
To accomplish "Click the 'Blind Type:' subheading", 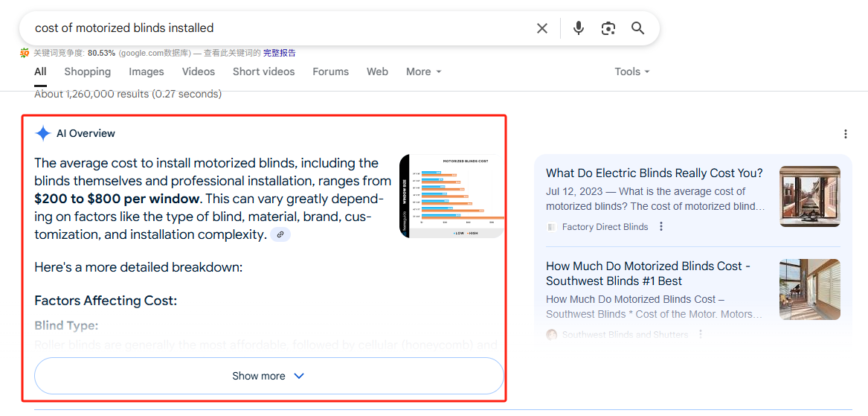I will click(x=66, y=325).
